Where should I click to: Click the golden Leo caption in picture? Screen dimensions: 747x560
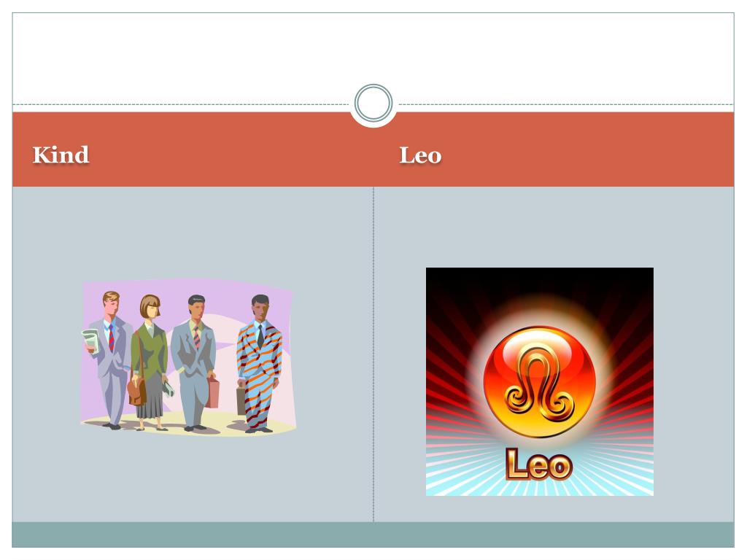click(539, 464)
